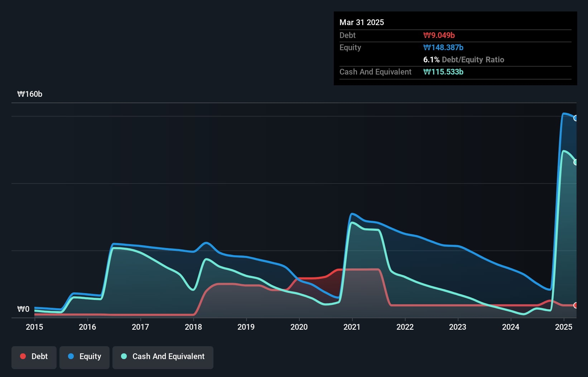Click the 2021 x-axis label
588x377 pixels.
(352, 327)
